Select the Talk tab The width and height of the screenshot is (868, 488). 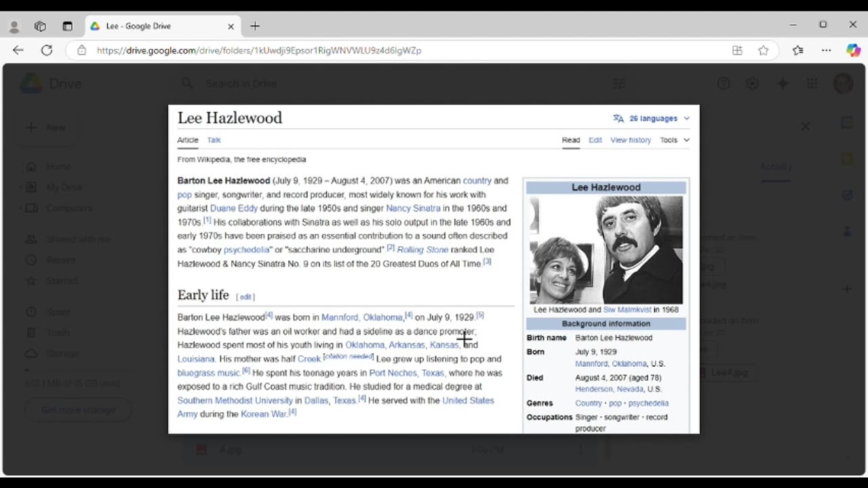click(214, 140)
